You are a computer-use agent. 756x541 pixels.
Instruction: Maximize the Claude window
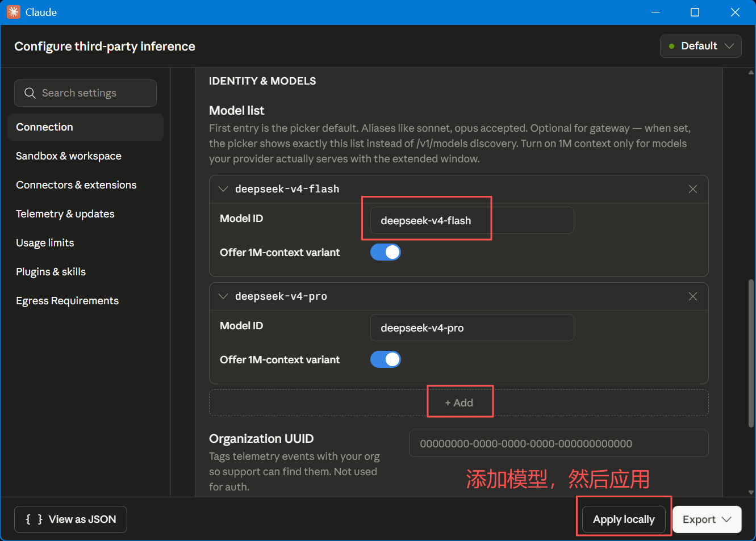pyautogui.click(x=695, y=12)
